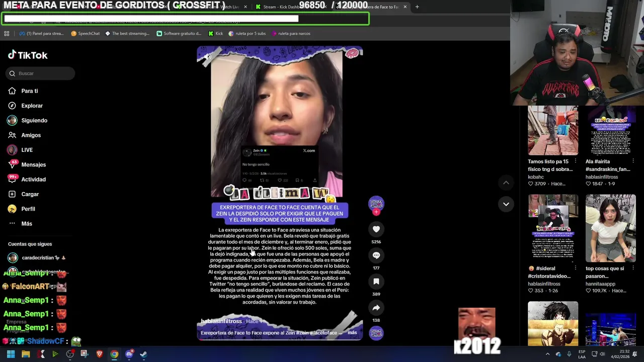This screenshot has width=644, height=362.
Task: Open the creator avatar beside the video
Action: (x=376, y=204)
